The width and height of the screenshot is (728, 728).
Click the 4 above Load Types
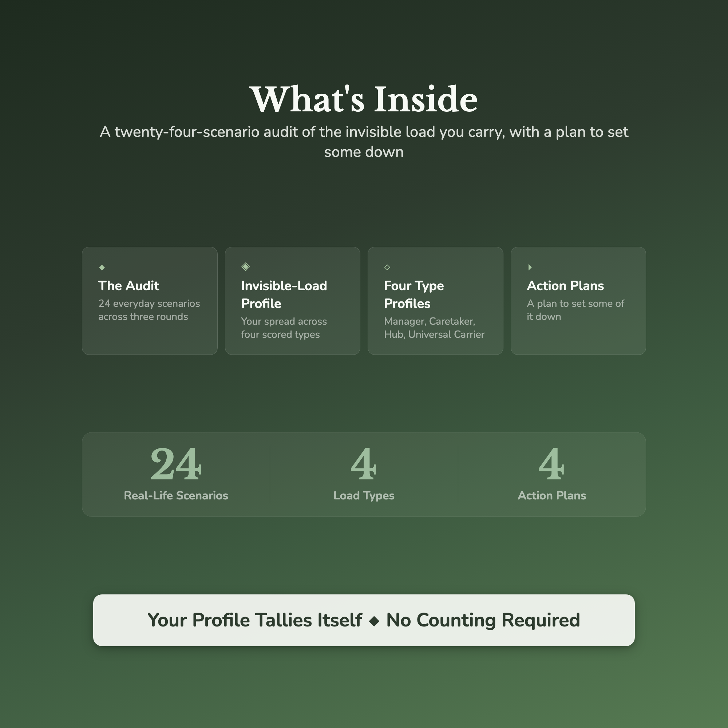[364, 463]
